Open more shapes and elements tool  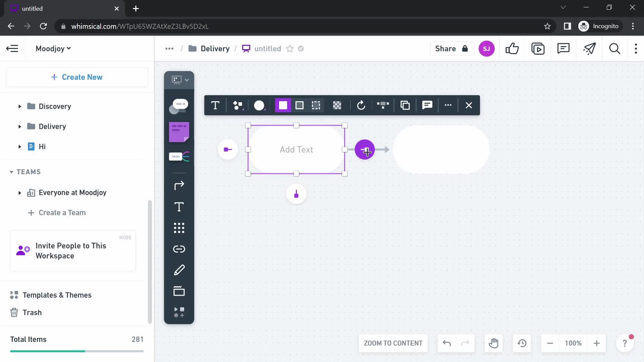coord(179,312)
